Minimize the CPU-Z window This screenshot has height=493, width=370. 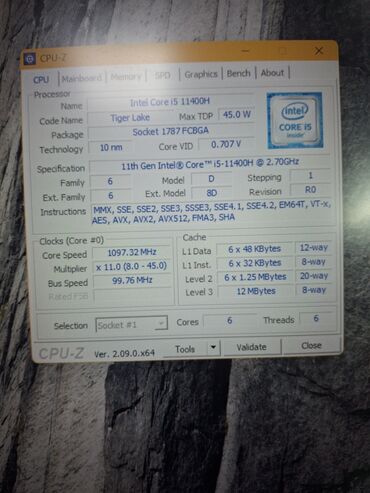[x=246, y=51]
